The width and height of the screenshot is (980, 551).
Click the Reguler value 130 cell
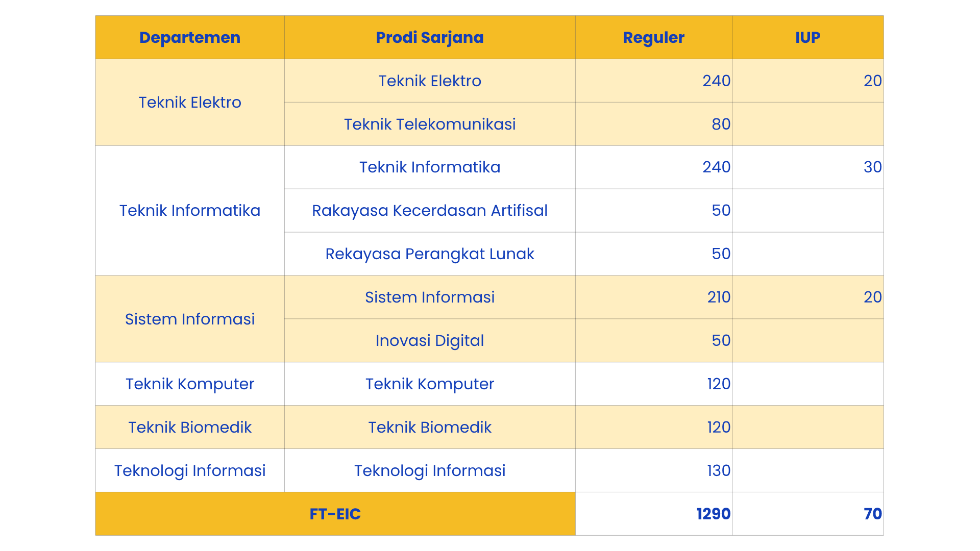click(x=718, y=470)
